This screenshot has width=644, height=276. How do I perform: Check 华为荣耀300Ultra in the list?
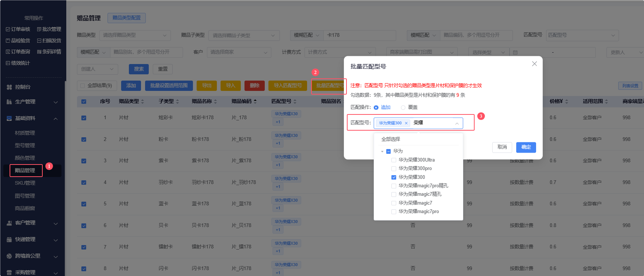[394, 160]
